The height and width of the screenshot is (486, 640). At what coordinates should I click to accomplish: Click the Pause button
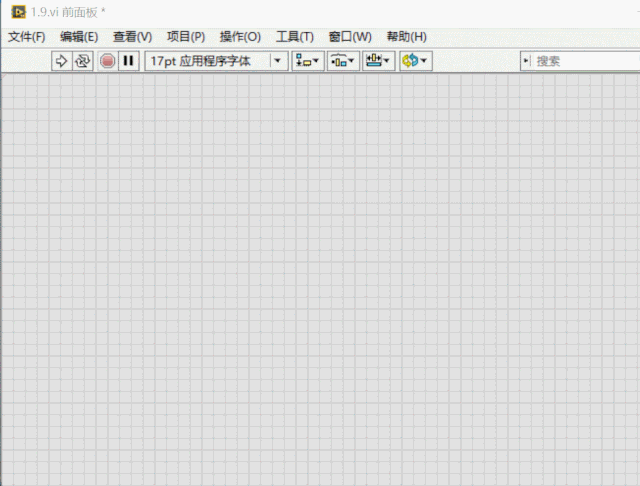pyautogui.click(x=129, y=61)
